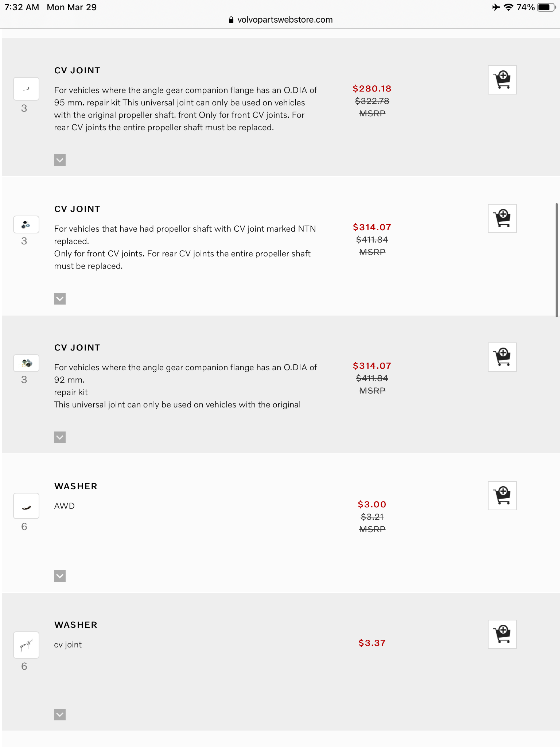Add $280.18 CV joint to cart
Image resolution: width=560 pixels, height=747 pixels.
click(502, 80)
